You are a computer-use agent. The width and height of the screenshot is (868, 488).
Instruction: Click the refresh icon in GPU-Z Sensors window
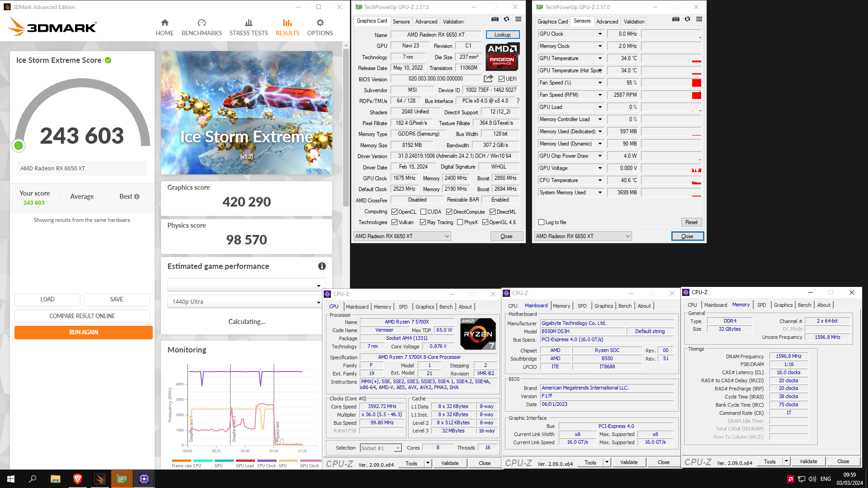pyautogui.click(x=688, y=19)
